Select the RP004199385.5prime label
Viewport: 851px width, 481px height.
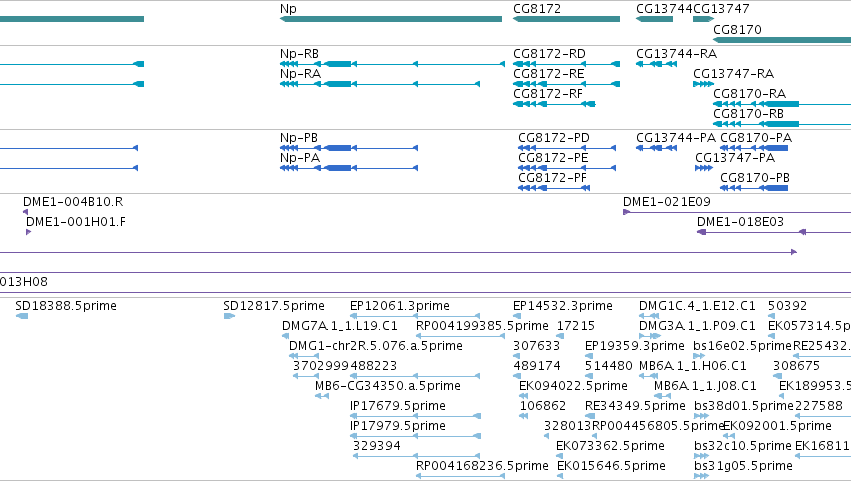[x=482, y=326]
